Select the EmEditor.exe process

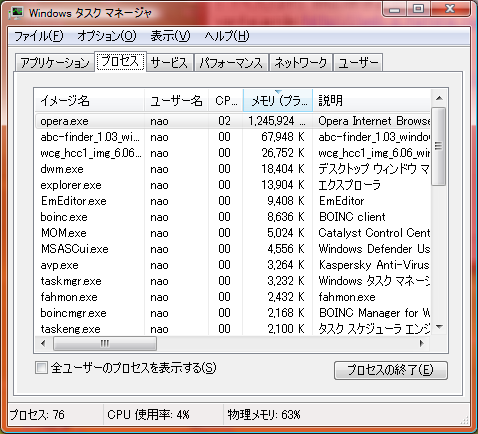(233, 201)
